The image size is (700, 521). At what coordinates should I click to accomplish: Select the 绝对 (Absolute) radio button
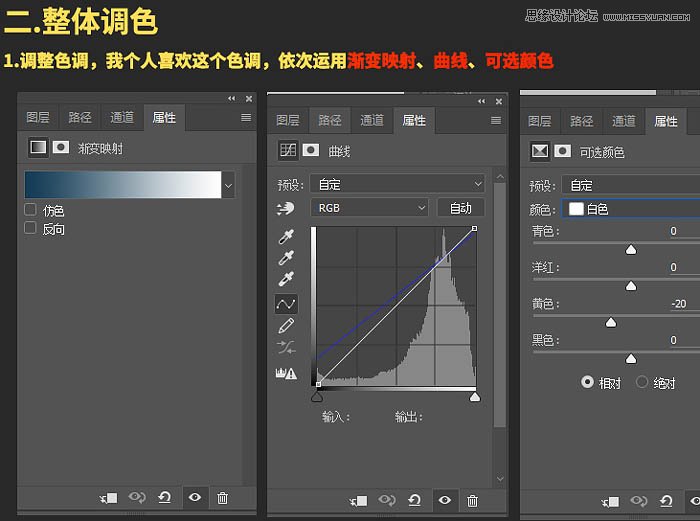point(642,383)
